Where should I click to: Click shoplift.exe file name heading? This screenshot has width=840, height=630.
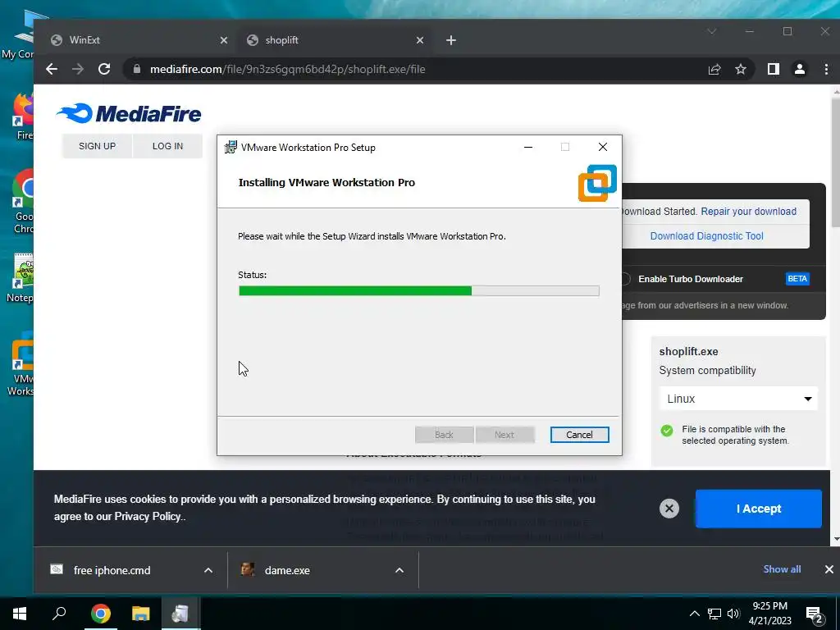[x=688, y=352]
